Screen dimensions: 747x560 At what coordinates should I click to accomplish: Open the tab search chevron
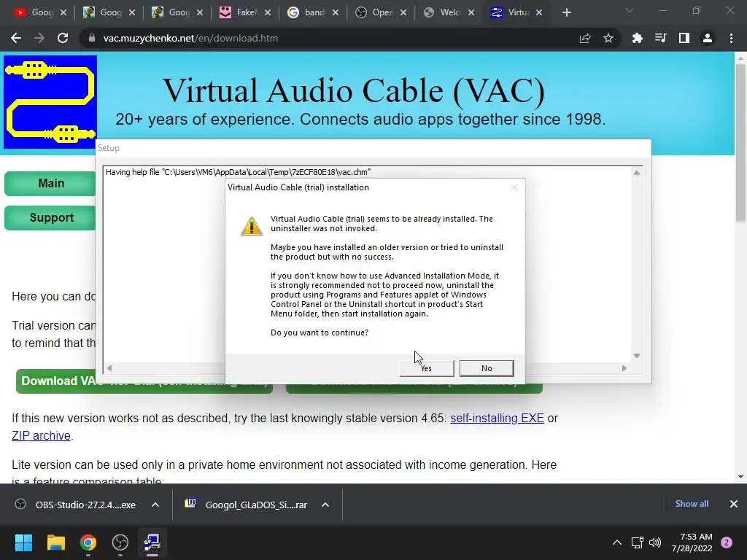pyautogui.click(x=630, y=10)
